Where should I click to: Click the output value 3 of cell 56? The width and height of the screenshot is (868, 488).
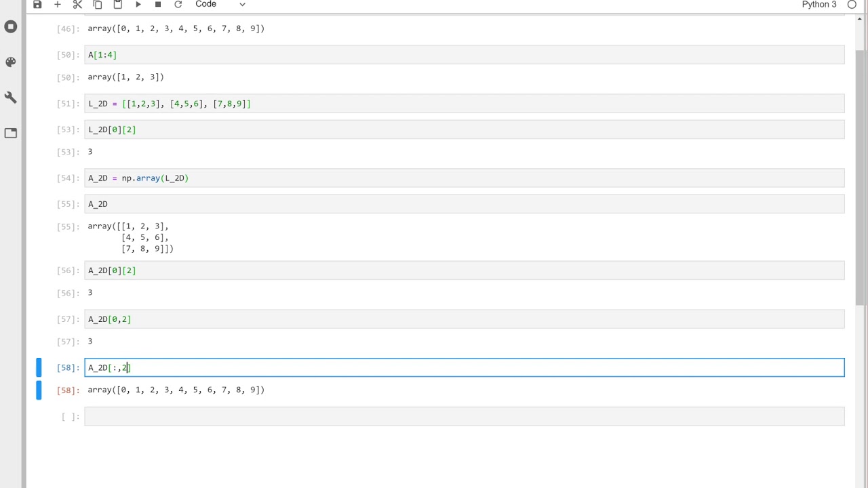coord(90,293)
